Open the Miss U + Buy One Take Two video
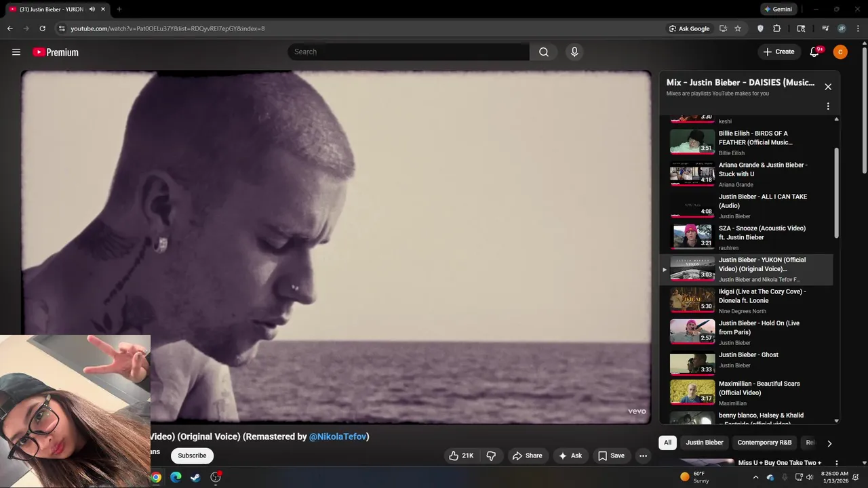Image resolution: width=868 pixels, height=488 pixels. 780,463
